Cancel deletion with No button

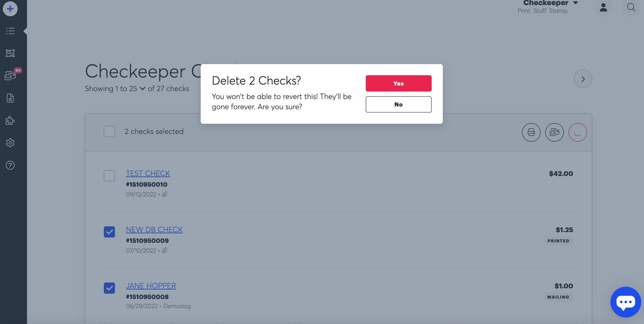coord(398,104)
